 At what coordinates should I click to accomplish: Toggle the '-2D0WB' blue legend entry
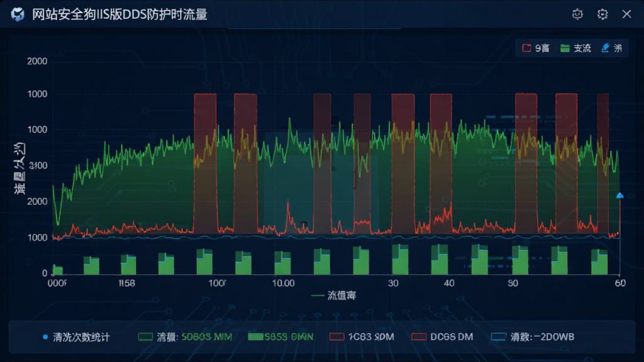click(x=533, y=337)
